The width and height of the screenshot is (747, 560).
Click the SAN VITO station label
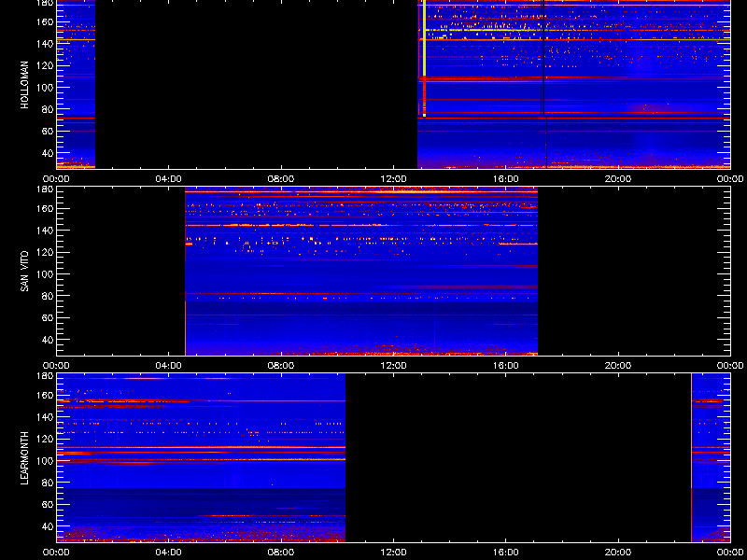(24, 272)
